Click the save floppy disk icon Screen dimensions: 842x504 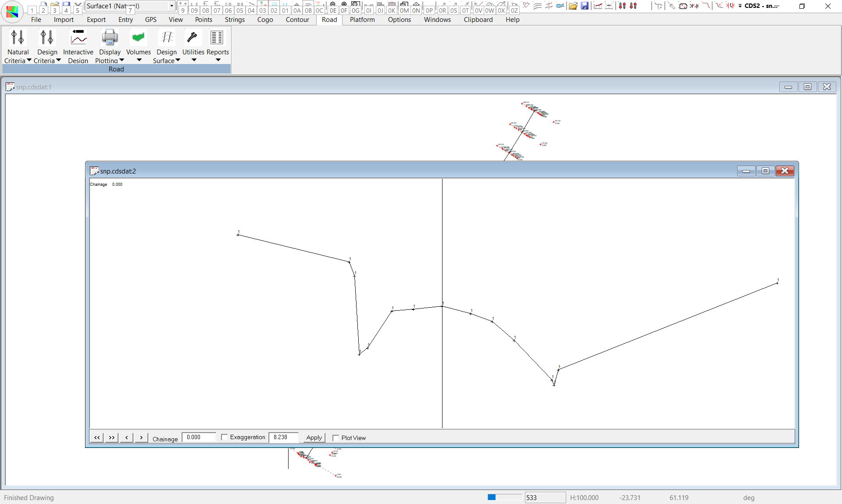(585, 6)
